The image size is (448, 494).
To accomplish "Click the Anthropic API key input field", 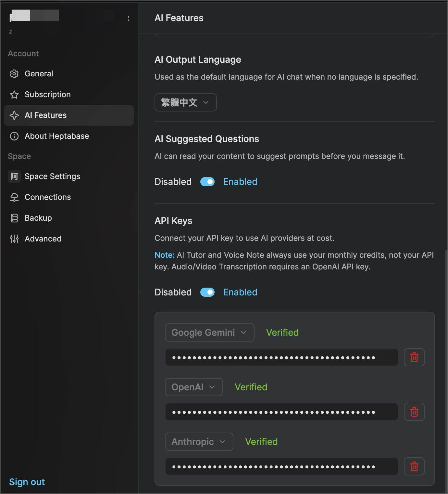I will pos(281,466).
